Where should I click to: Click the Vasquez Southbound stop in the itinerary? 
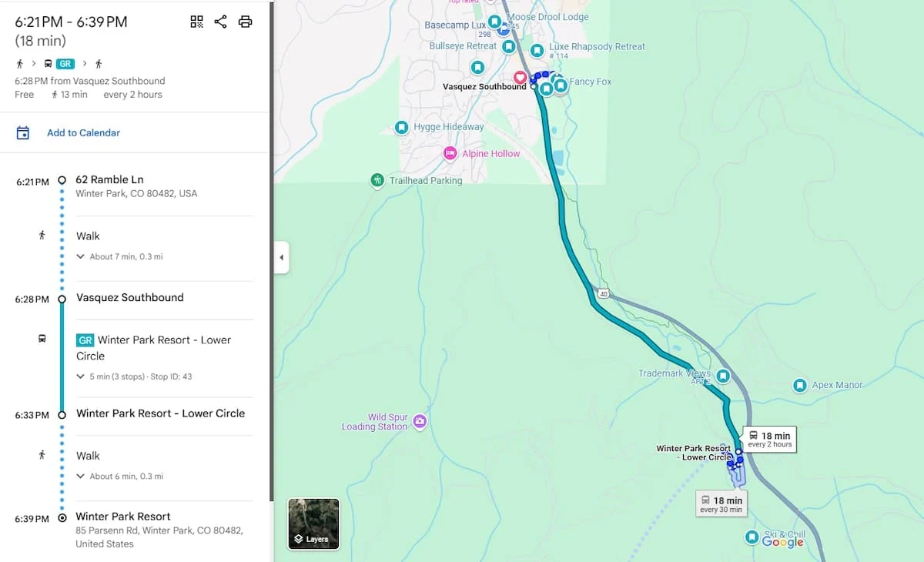(x=129, y=297)
